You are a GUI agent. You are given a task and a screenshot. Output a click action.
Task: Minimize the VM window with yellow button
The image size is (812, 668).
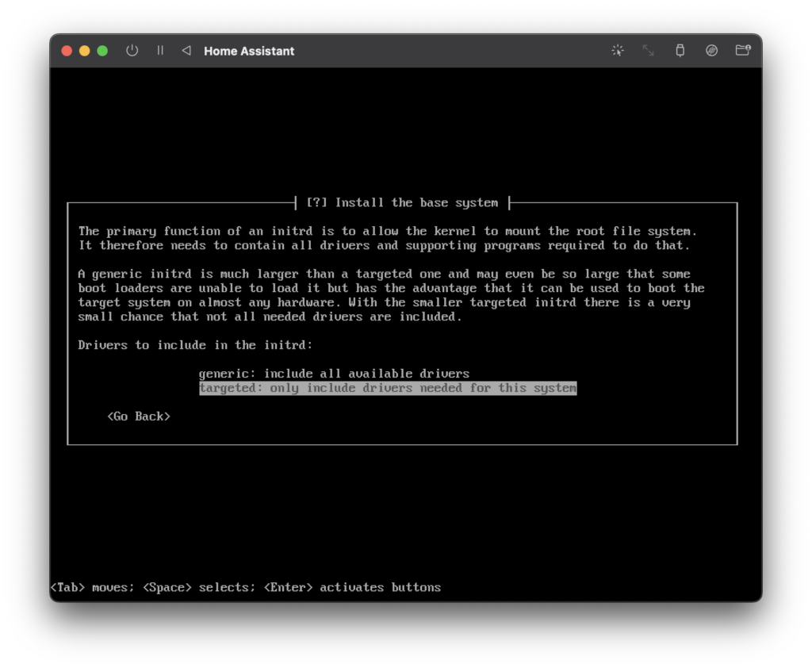[84, 51]
